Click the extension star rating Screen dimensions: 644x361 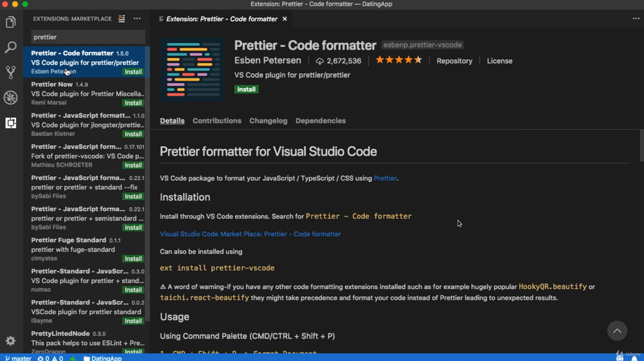click(399, 60)
